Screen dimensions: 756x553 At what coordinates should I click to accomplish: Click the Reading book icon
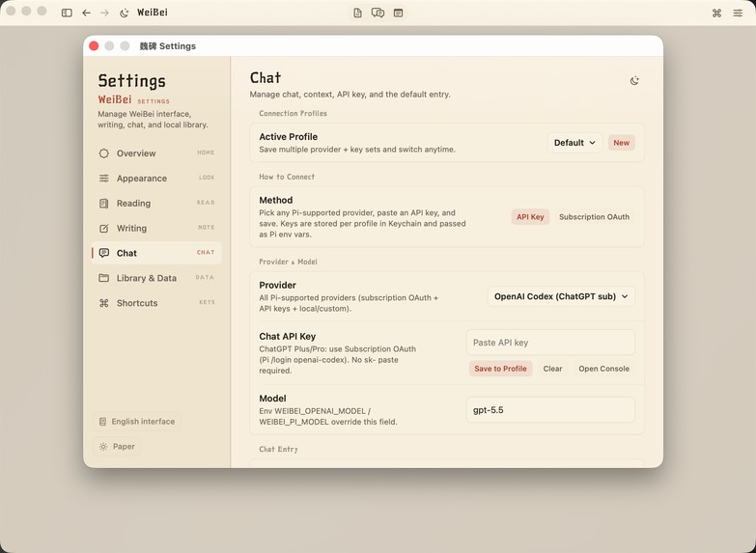tap(103, 204)
